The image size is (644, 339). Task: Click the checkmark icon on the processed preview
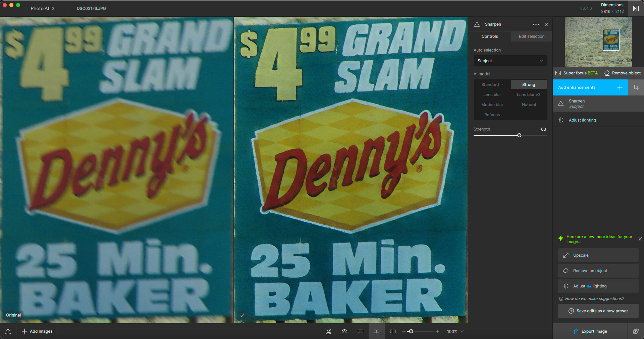point(242,315)
